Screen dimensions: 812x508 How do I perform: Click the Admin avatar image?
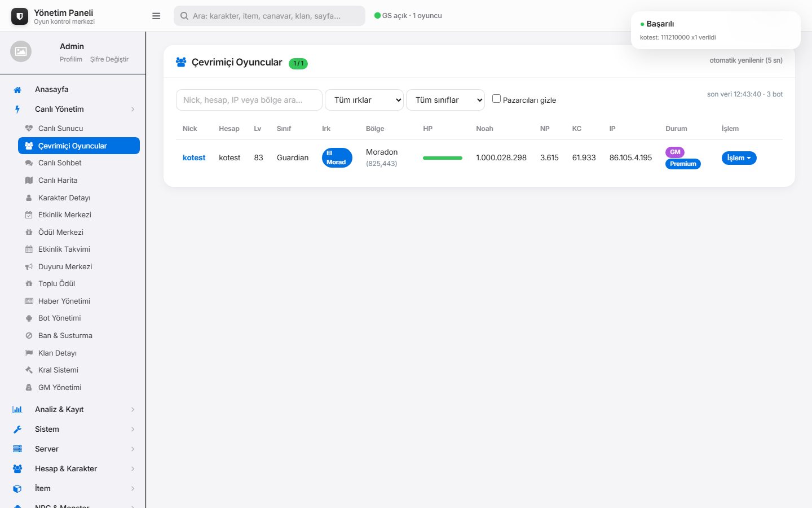click(21, 51)
